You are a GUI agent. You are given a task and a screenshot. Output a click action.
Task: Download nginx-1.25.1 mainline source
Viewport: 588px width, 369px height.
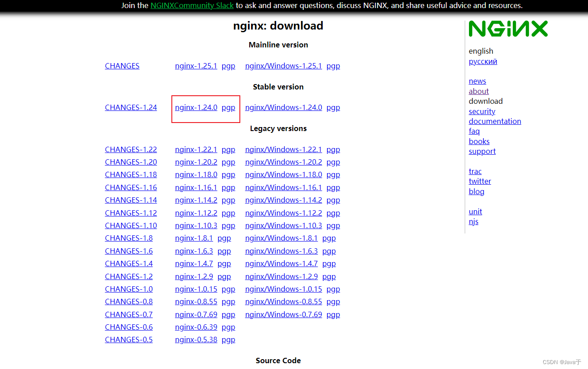[196, 66]
